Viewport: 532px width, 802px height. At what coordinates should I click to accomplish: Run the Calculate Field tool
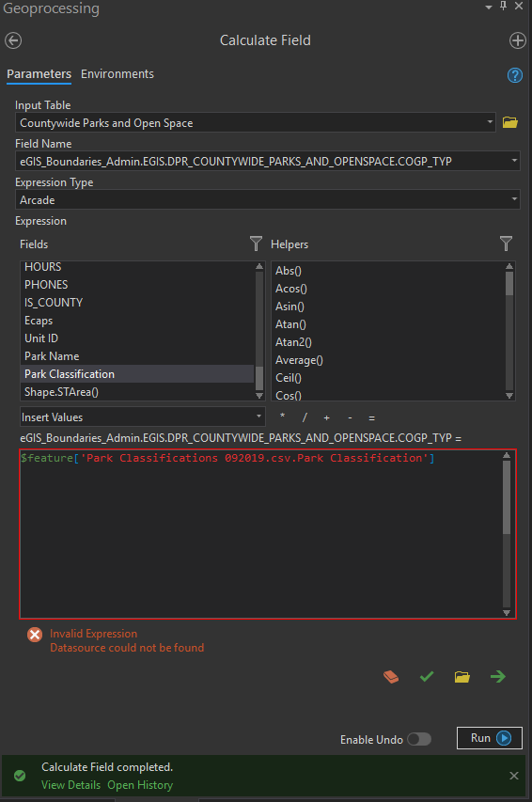click(490, 738)
